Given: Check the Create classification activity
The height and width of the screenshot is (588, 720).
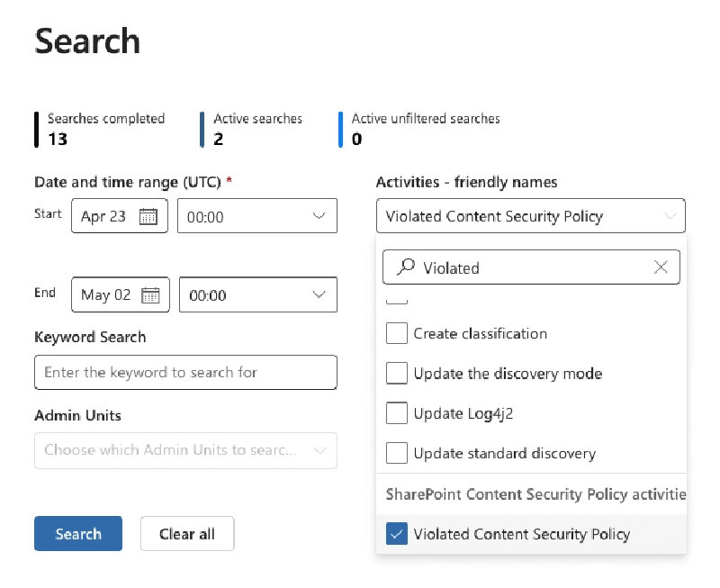Looking at the screenshot, I should (397, 333).
